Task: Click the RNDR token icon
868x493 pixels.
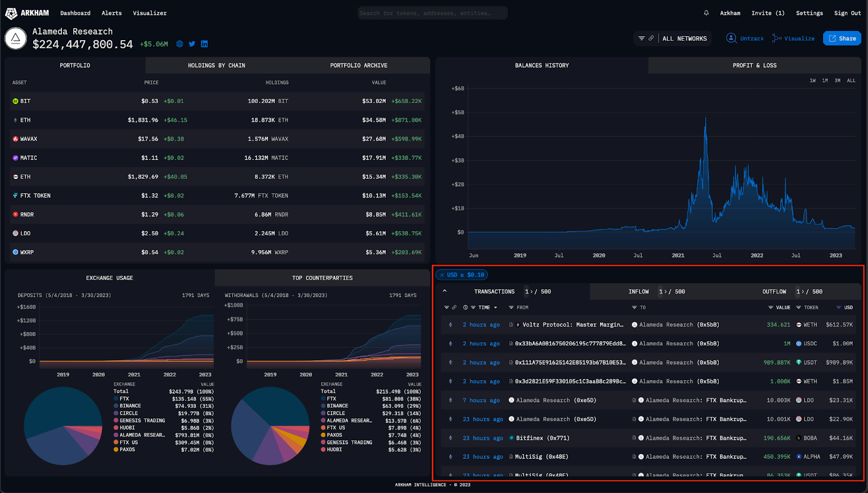Action: pos(15,215)
